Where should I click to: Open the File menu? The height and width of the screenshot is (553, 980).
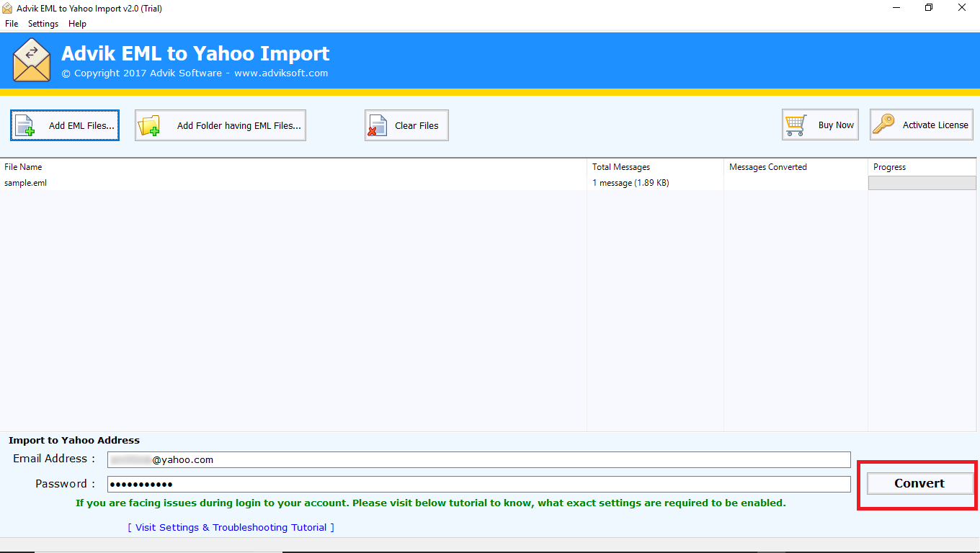12,24
